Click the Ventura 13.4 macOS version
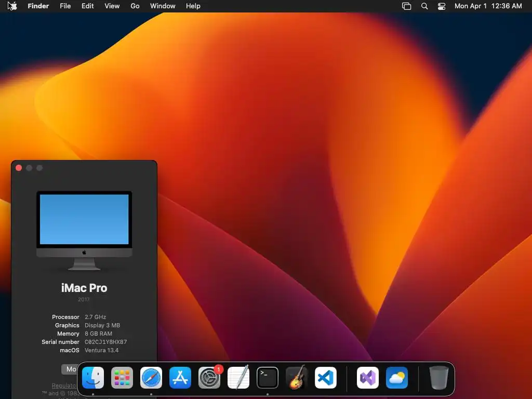Image resolution: width=532 pixels, height=399 pixels. coord(101,350)
